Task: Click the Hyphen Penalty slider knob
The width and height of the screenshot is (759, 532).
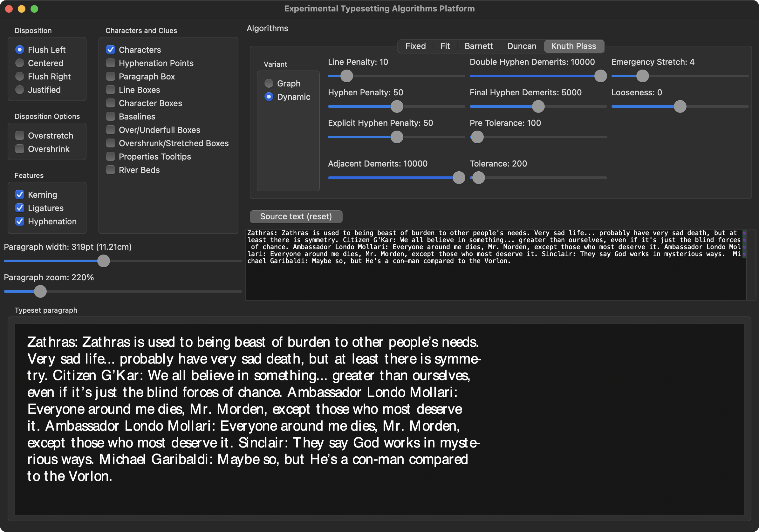Action: click(x=397, y=107)
